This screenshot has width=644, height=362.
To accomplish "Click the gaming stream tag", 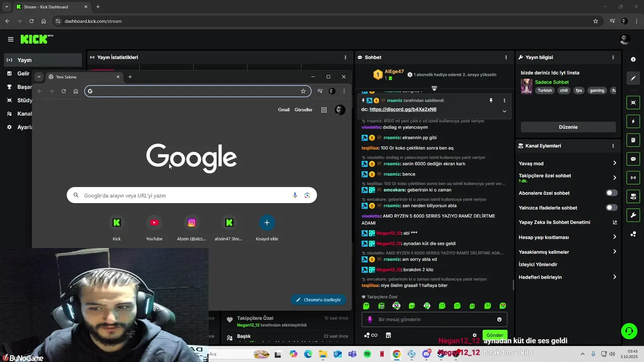I will 597,90.
